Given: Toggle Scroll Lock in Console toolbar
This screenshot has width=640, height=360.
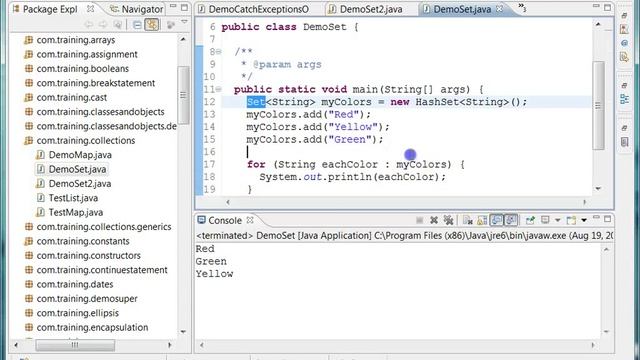Looking at the screenshot, I should [482, 220].
